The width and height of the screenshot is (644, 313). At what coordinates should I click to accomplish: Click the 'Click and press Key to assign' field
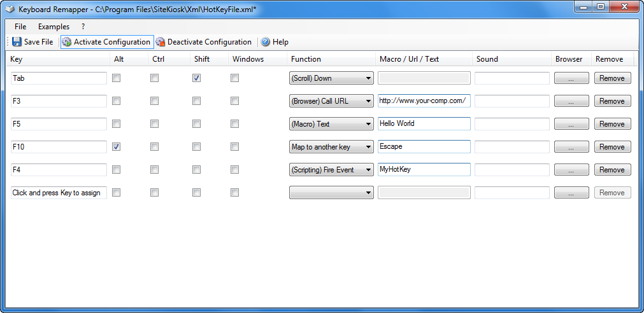[59, 193]
